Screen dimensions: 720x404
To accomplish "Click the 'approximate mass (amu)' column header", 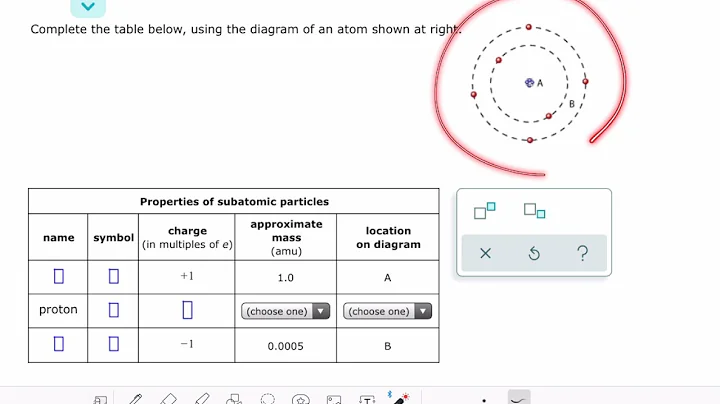I will pos(286,237).
